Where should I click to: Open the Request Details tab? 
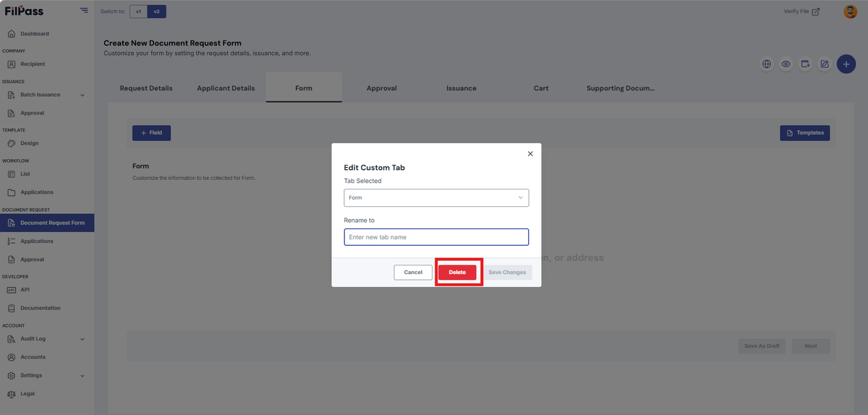(x=146, y=88)
